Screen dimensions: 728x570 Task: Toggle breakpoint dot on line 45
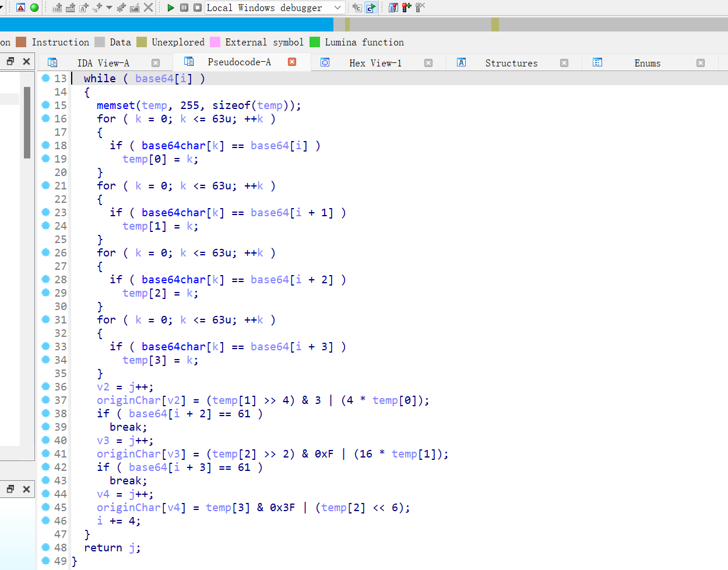pyautogui.click(x=45, y=507)
